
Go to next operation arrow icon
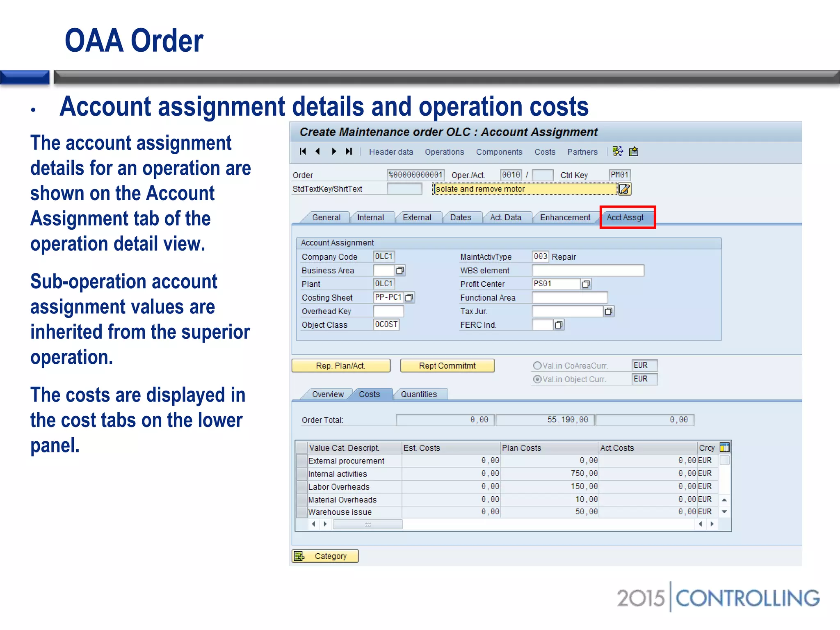point(334,151)
